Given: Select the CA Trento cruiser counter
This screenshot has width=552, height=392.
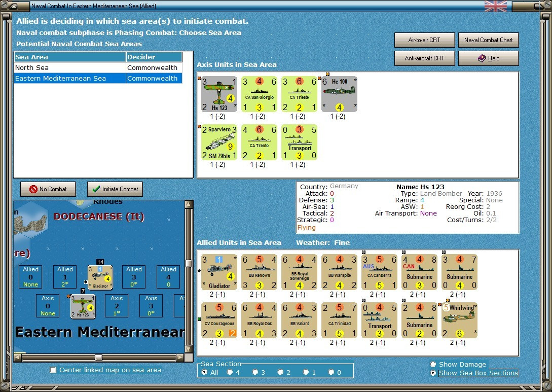Looking at the screenshot, I should (260, 142).
